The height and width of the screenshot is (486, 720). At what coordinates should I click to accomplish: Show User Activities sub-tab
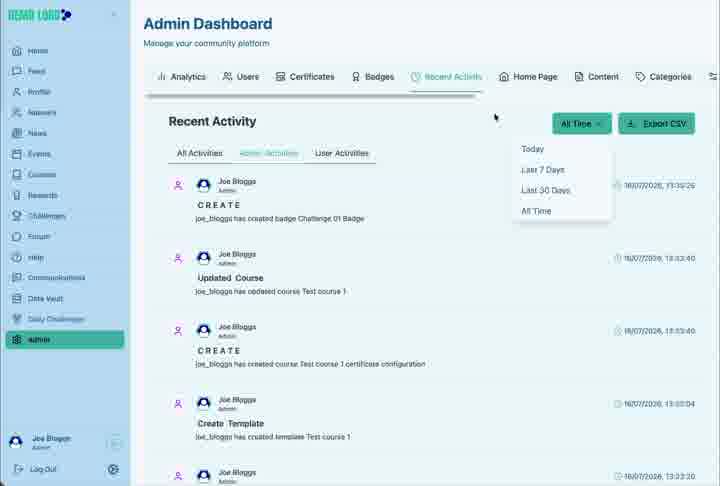[342, 153]
